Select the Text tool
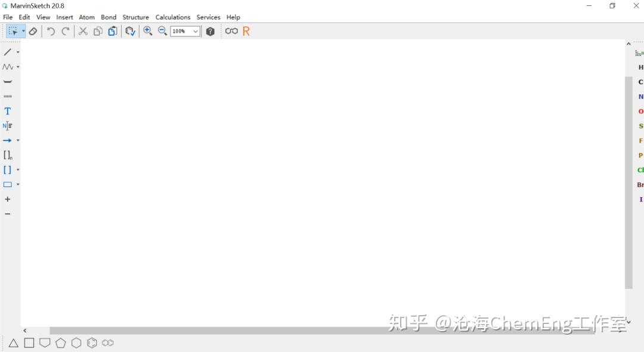This screenshot has width=644, height=352. 7,111
